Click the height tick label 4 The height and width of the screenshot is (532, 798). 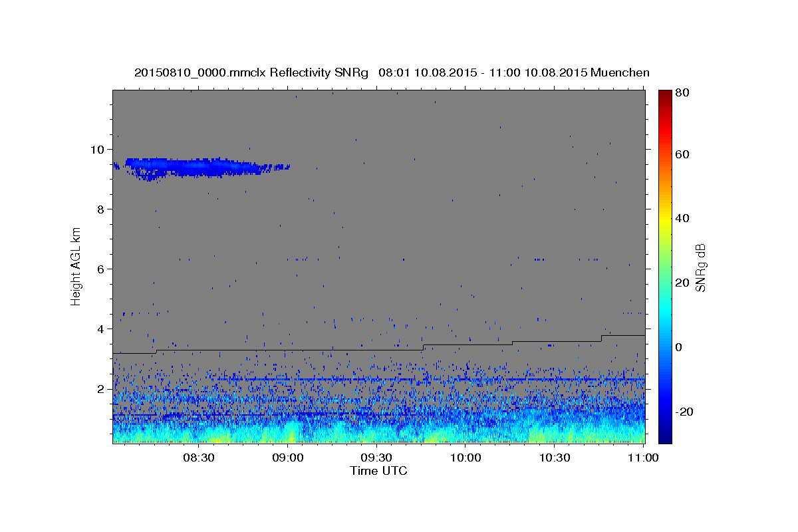(x=100, y=329)
